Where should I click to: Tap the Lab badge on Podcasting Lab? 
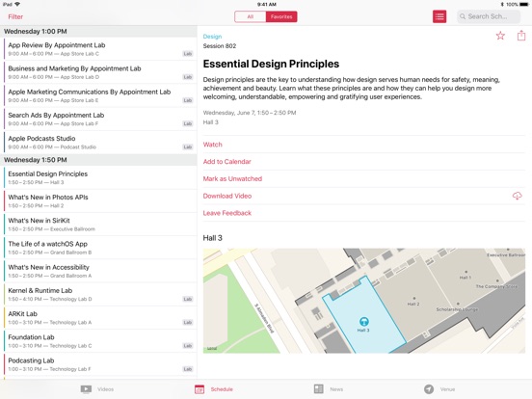click(188, 369)
